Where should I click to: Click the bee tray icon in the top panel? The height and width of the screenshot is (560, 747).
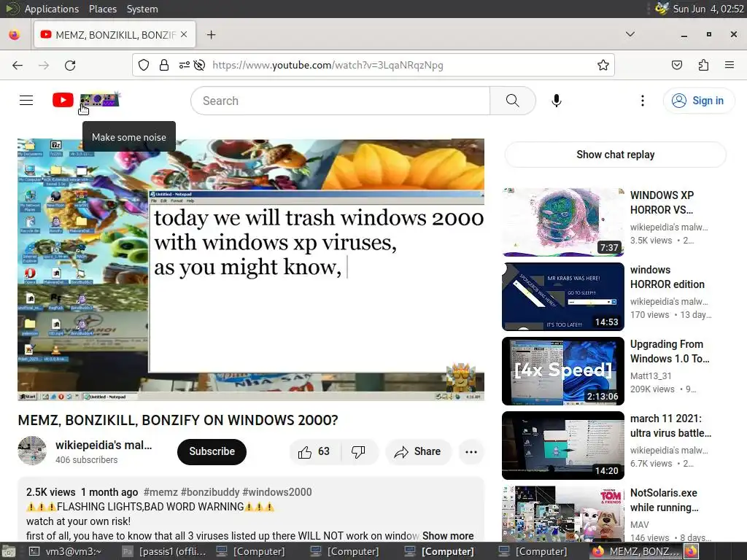(661, 9)
